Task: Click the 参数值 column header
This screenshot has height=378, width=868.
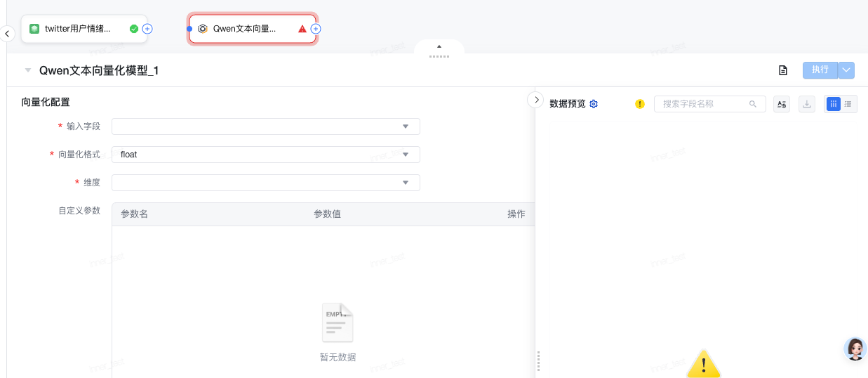Action: point(327,214)
